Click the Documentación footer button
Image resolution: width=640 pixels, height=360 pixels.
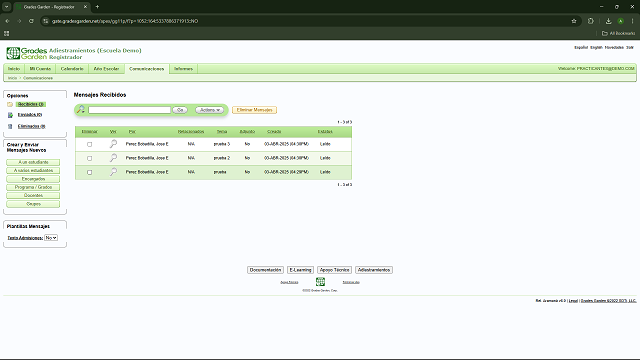click(x=265, y=270)
